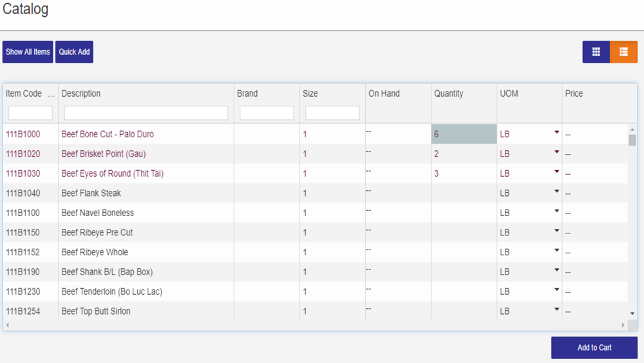Image resolution: width=644 pixels, height=363 pixels.
Task: Click scroll down arrow of table
Action: 632,313
